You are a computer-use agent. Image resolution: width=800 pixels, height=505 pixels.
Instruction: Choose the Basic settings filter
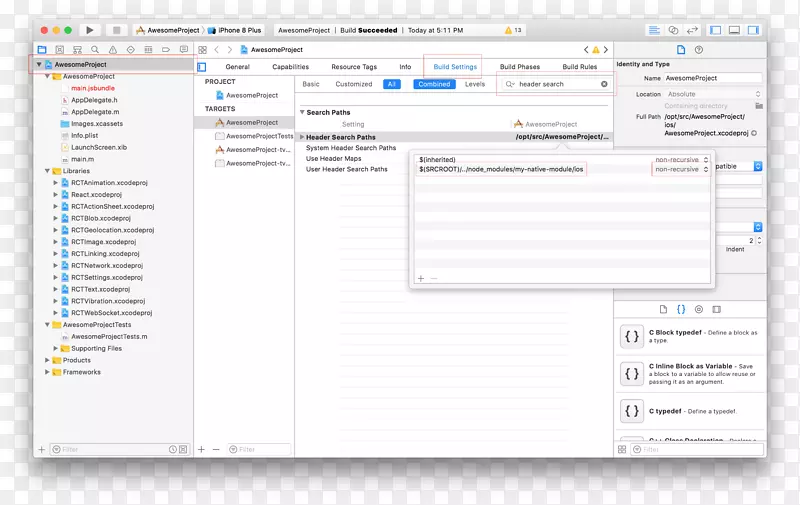pos(311,84)
